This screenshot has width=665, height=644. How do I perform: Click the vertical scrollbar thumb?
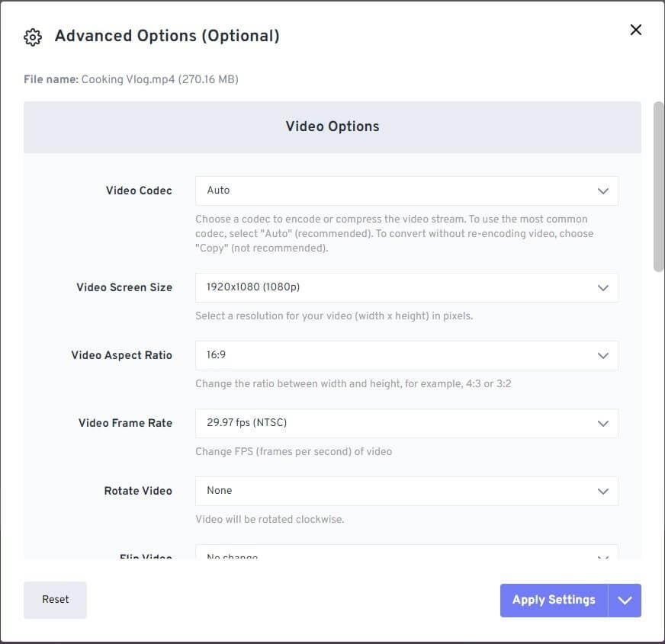coord(659,185)
